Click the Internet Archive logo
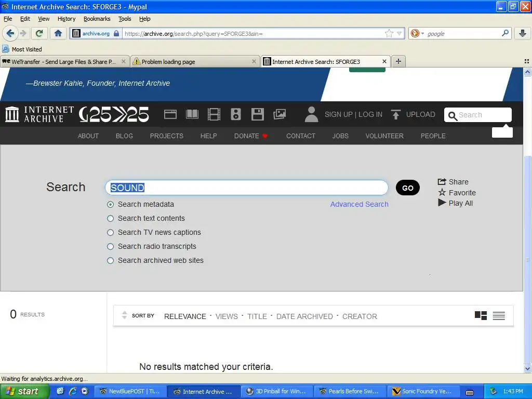532x399 pixels. [x=39, y=114]
